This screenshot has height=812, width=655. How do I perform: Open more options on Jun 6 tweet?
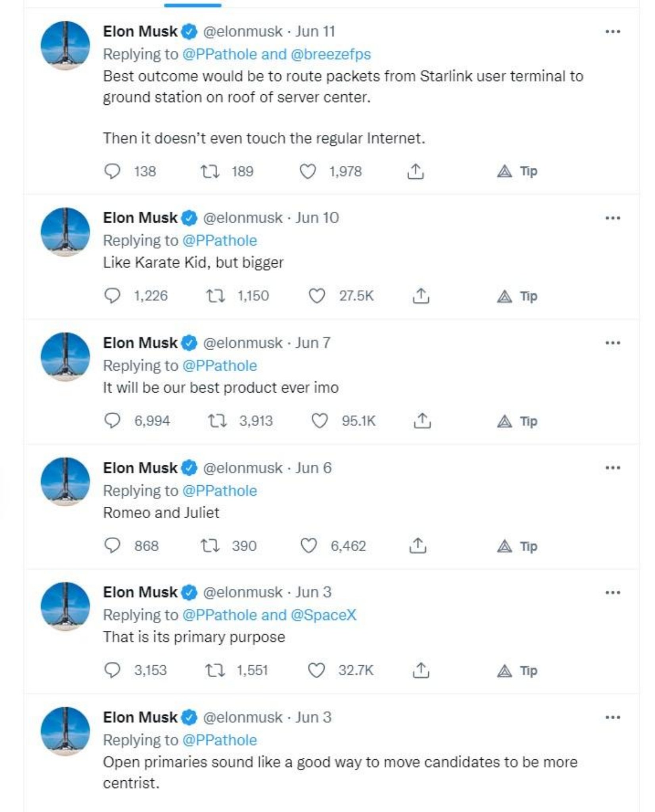click(x=613, y=468)
